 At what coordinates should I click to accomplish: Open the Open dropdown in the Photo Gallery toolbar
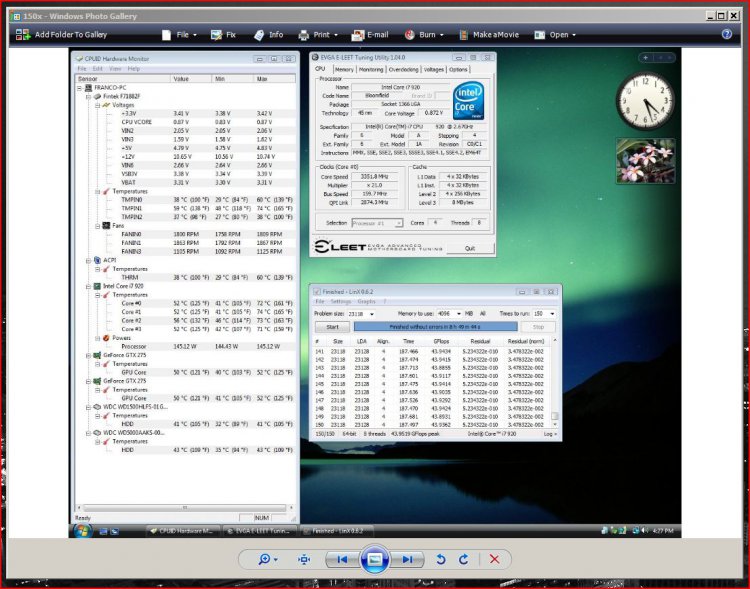point(555,34)
